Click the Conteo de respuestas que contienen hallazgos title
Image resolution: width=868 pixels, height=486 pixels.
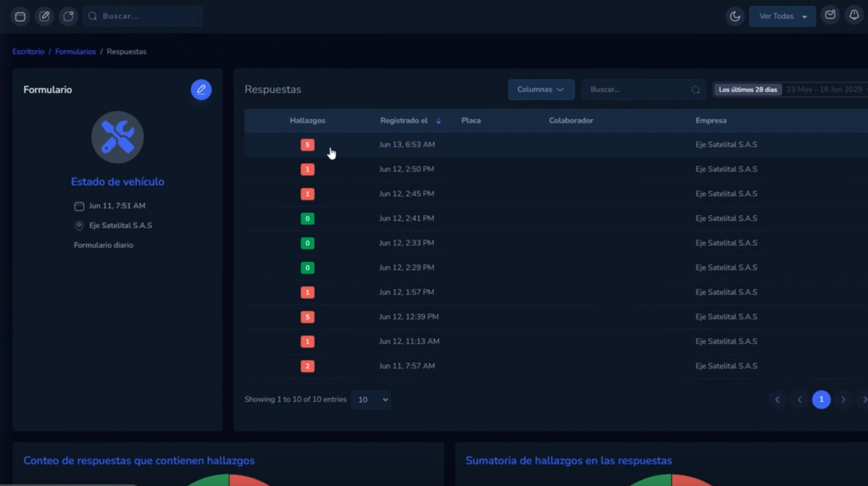tap(139, 460)
